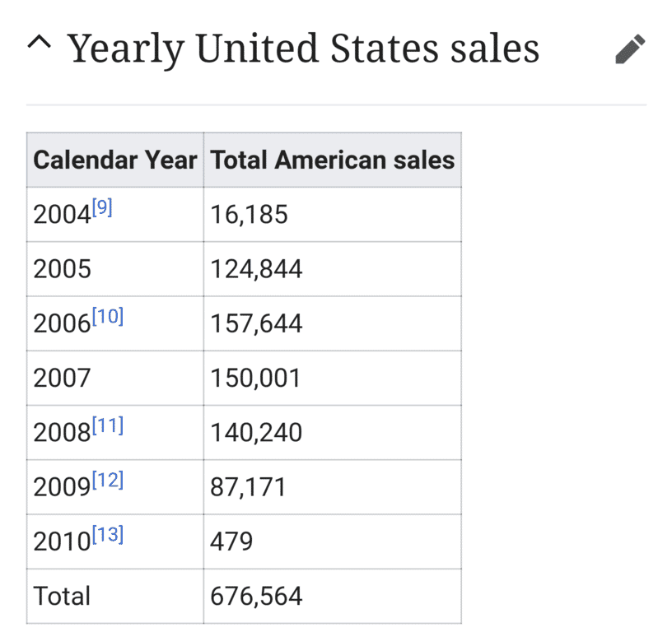
Task: Click the 150,001 cell for 2007
Action: coord(256,378)
